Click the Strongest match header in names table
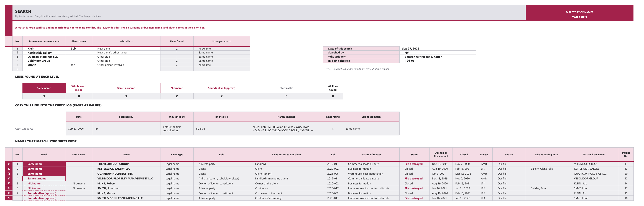 pos(221,42)
